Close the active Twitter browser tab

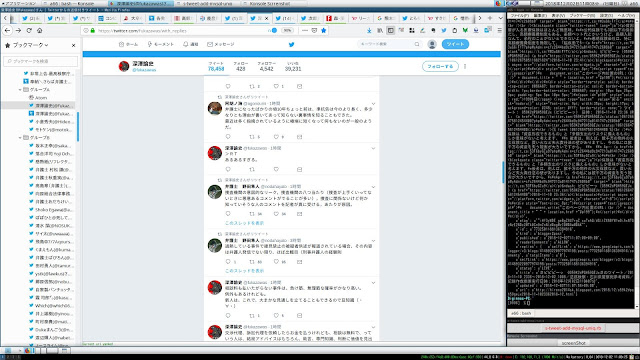267,18
